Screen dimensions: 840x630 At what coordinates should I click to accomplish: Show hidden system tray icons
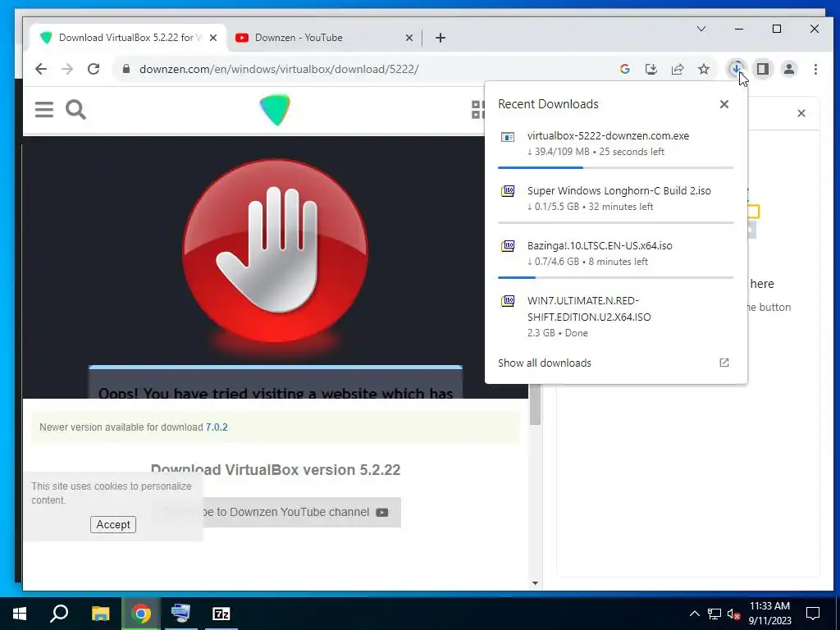click(x=694, y=614)
